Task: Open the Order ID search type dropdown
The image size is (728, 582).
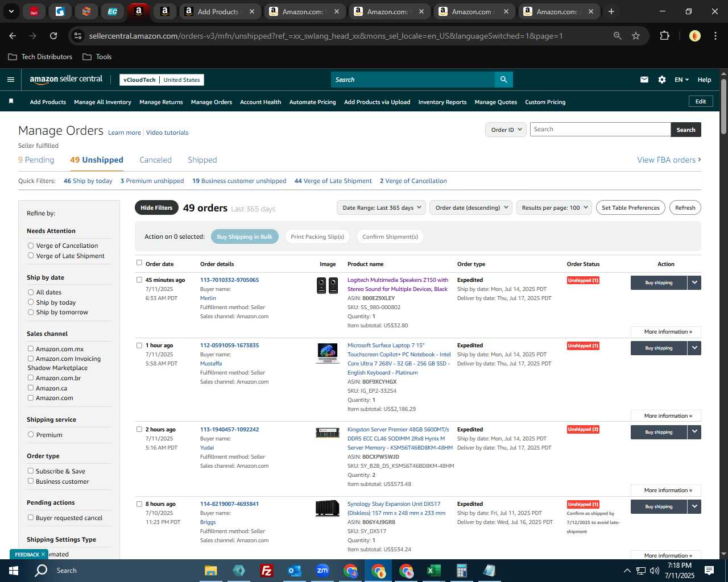Action: [x=506, y=130]
